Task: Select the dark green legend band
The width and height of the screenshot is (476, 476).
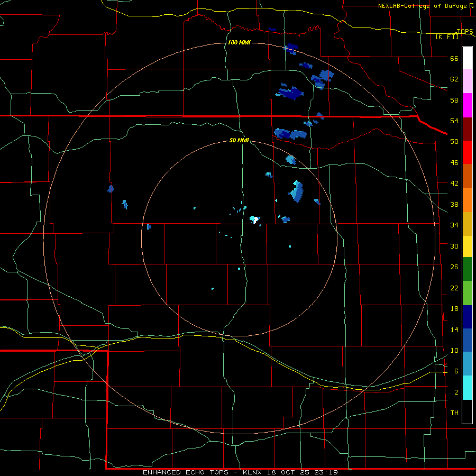Action: coord(467,269)
